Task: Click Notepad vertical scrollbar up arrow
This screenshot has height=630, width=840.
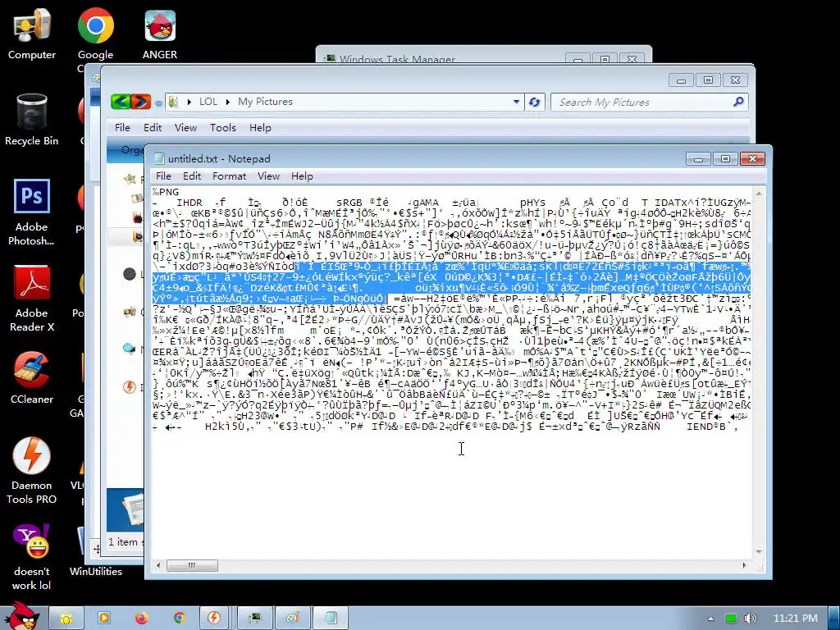Action: 759,193
